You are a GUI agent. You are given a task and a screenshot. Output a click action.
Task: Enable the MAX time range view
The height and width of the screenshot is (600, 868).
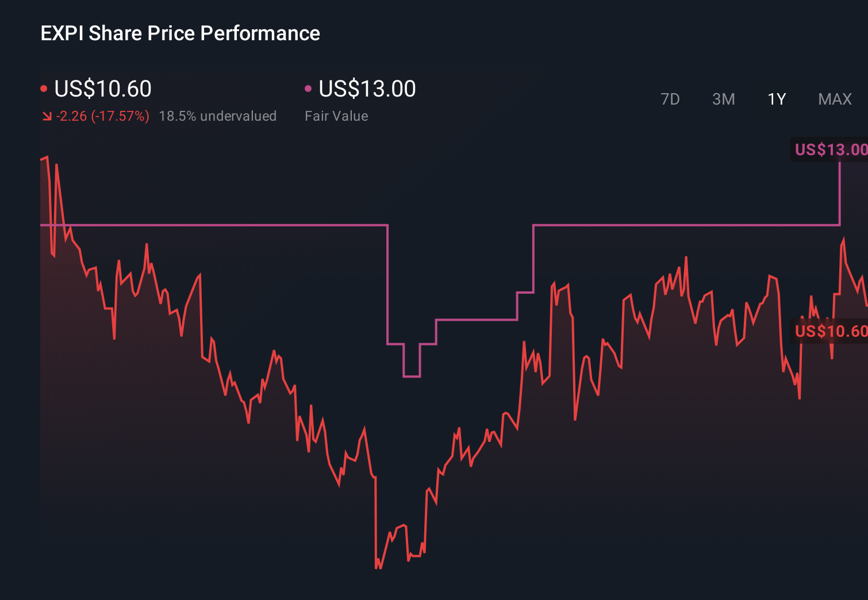pos(834,99)
